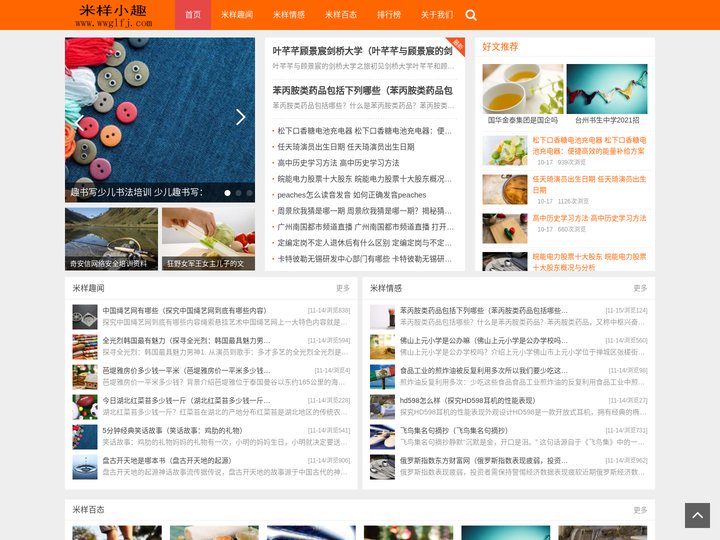Viewport: 720px width, 540px height.
Task: Click 更多 link in 米样情感 section
Action: (640, 288)
